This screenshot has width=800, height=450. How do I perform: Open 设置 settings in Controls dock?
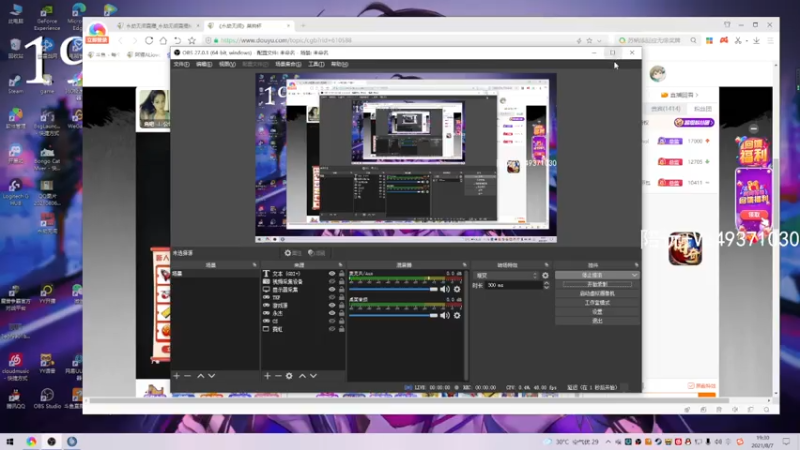(x=597, y=312)
